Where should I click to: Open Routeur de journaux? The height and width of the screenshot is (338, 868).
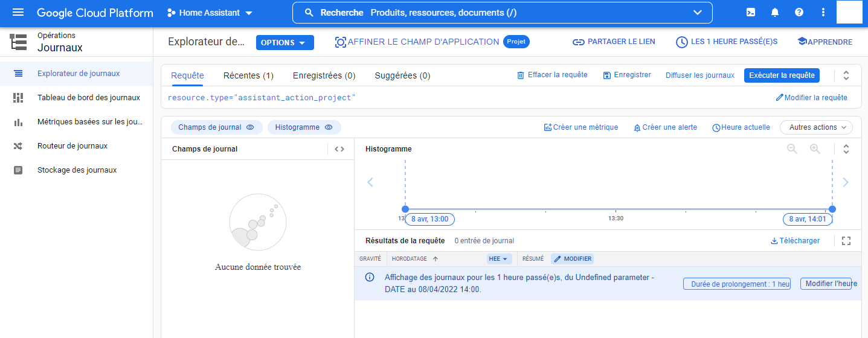pyautogui.click(x=76, y=146)
